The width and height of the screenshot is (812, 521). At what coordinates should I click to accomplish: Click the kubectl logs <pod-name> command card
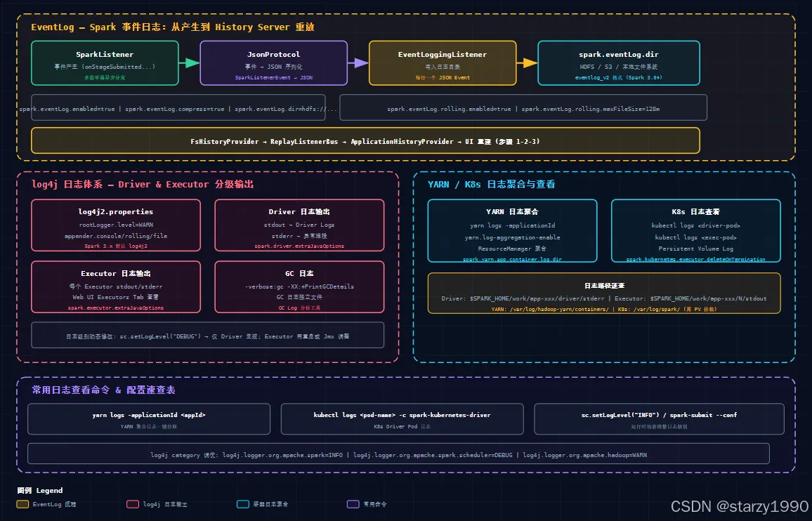pos(402,419)
